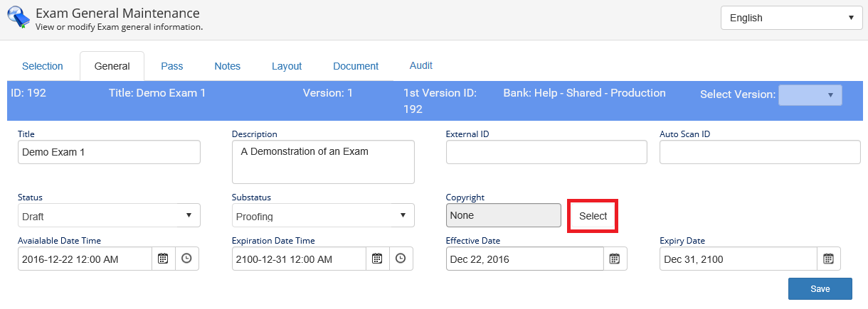The height and width of the screenshot is (309, 868).
Task: Open calendar picker for Available Date Time
Action: (163, 259)
